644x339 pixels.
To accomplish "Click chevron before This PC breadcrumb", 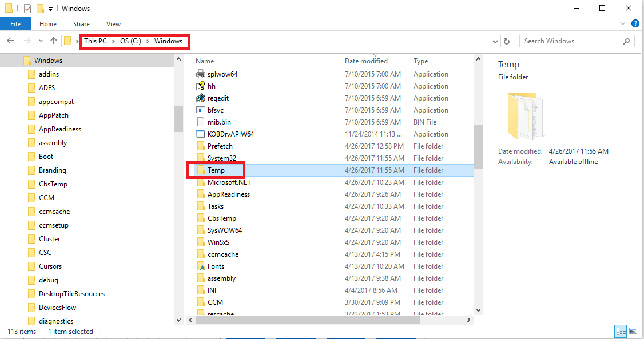I will coord(77,41).
